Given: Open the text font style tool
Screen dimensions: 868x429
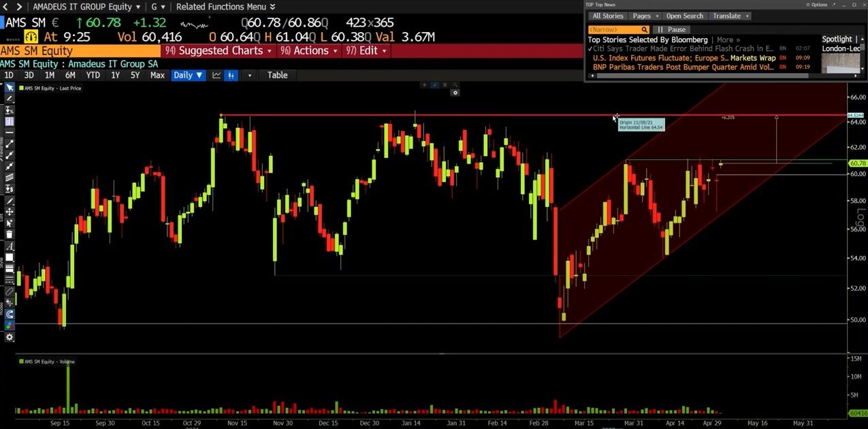Looking at the screenshot, I should pyautogui.click(x=10, y=245).
